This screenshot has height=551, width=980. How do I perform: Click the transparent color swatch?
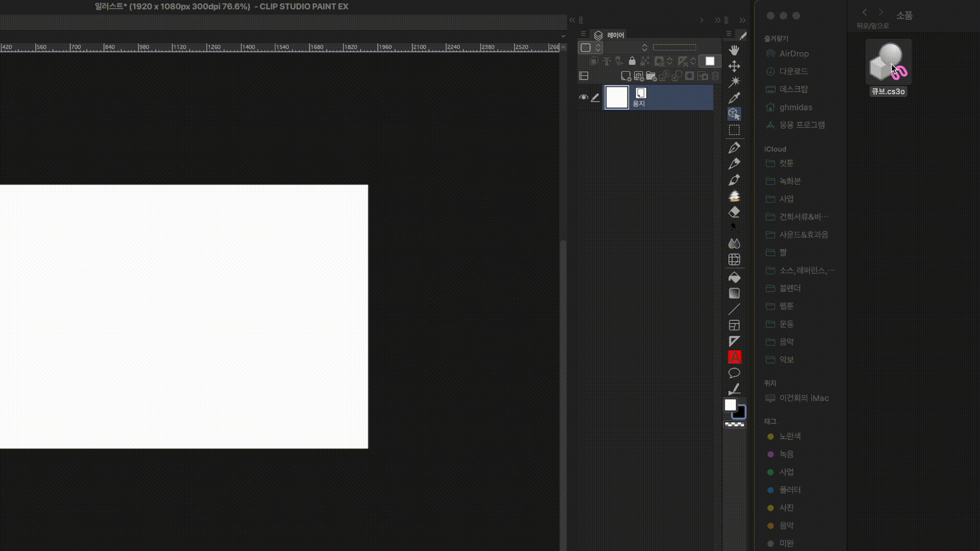coord(734,424)
